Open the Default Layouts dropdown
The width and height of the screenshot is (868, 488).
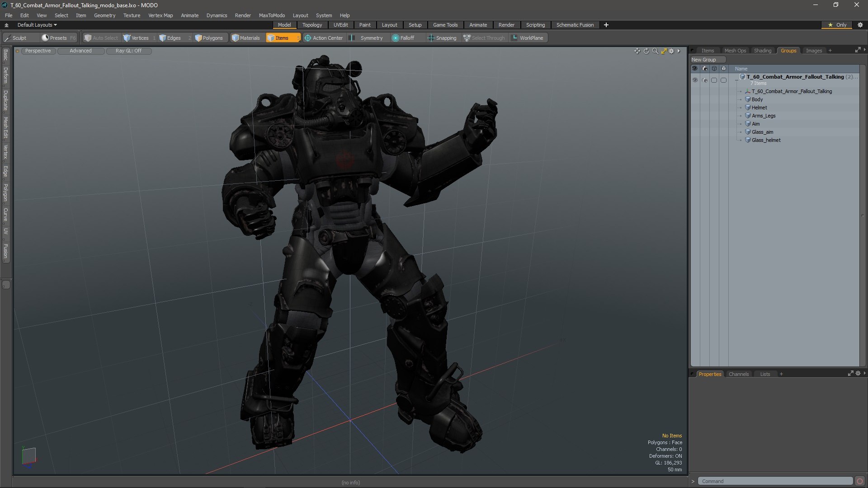[x=37, y=25]
